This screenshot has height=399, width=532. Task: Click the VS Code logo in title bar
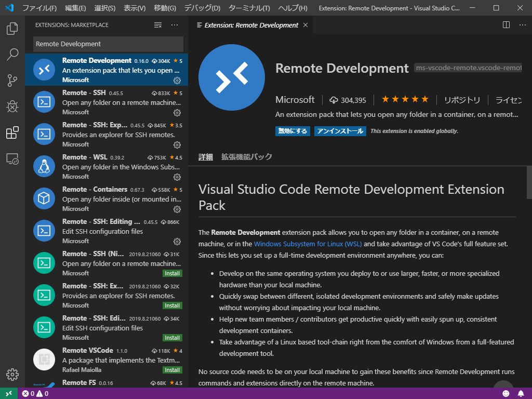click(9, 7)
